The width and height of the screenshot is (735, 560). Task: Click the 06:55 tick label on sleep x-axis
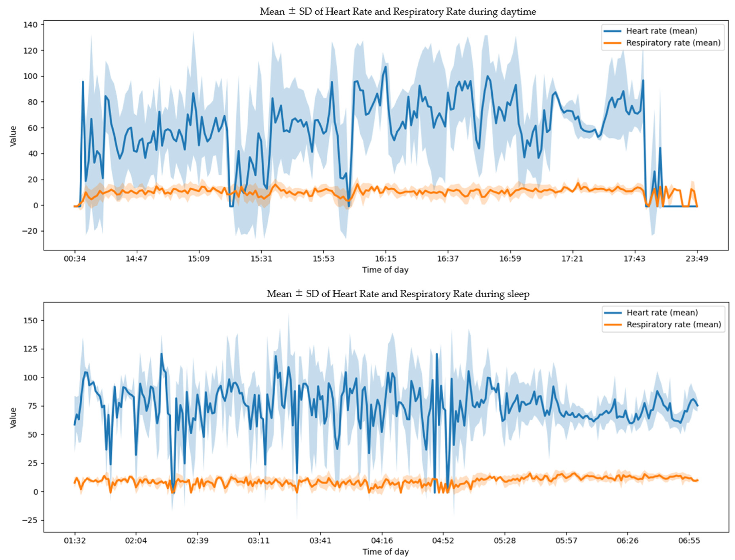689,541
